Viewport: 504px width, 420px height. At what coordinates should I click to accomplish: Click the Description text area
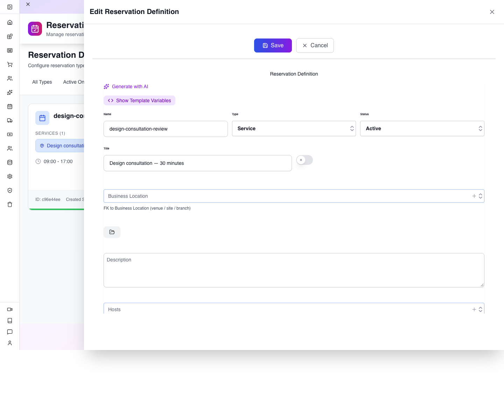tap(294, 270)
